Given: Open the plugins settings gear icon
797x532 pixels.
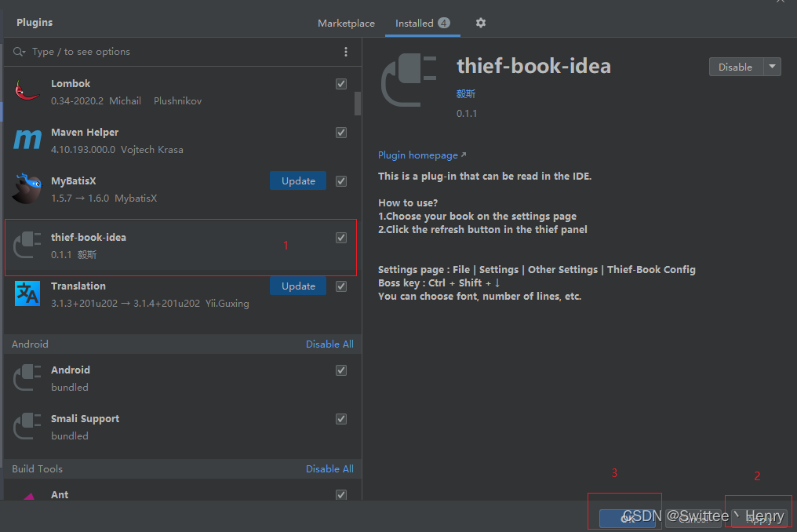Looking at the screenshot, I should [480, 23].
